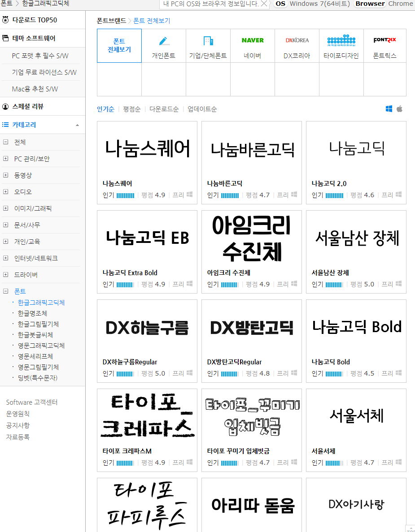
Task: Open 자료등록 link
Action: (x=17, y=437)
